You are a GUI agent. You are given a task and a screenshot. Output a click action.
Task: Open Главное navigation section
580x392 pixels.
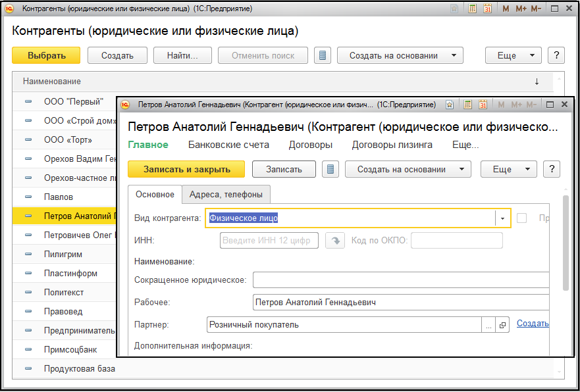(148, 145)
